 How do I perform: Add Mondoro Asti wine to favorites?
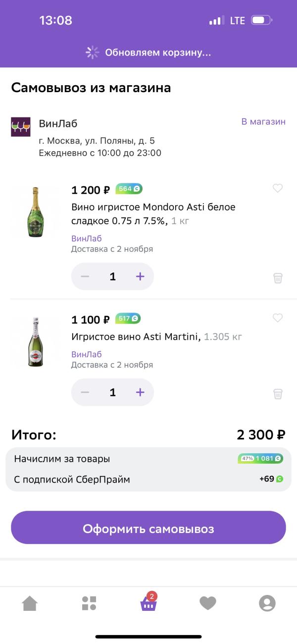(x=278, y=188)
